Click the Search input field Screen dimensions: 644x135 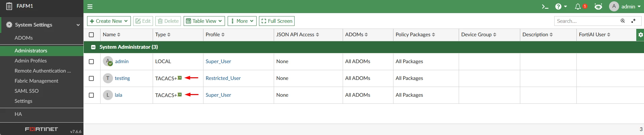pos(587,21)
